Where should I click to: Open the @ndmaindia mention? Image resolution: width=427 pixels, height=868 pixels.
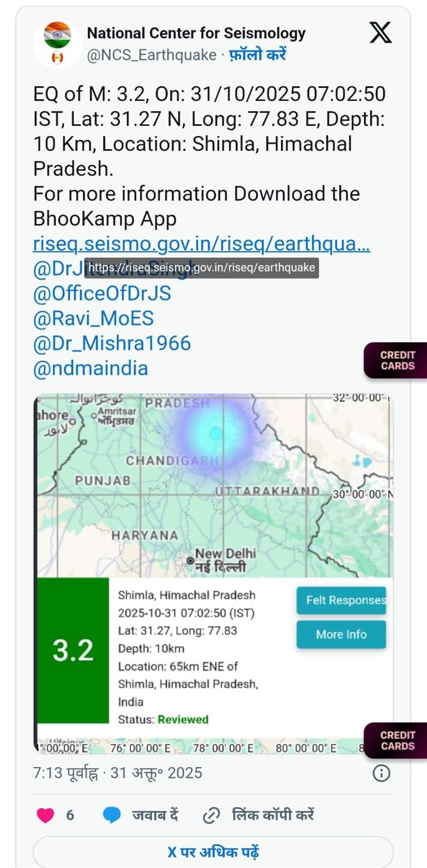90,368
